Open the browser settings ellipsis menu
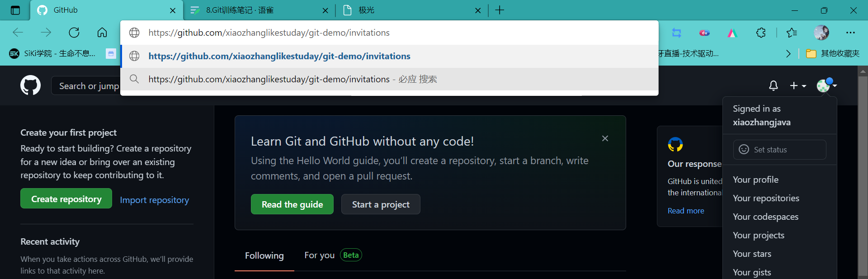This screenshot has width=868, height=279. pyautogui.click(x=850, y=33)
